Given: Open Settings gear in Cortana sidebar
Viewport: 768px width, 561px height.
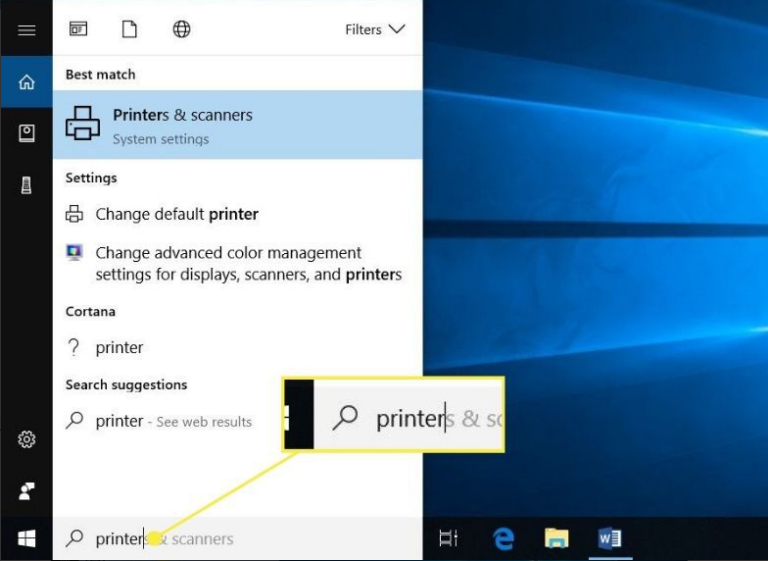Looking at the screenshot, I should tap(27, 440).
